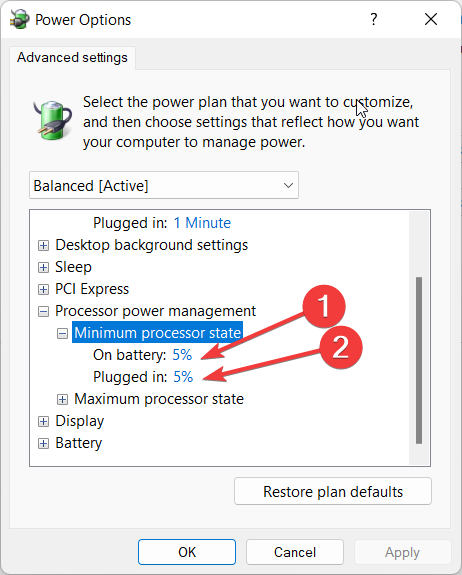Screen dimensions: 462x575
Task: Click the green battery plug icon
Action: pos(53,120)
